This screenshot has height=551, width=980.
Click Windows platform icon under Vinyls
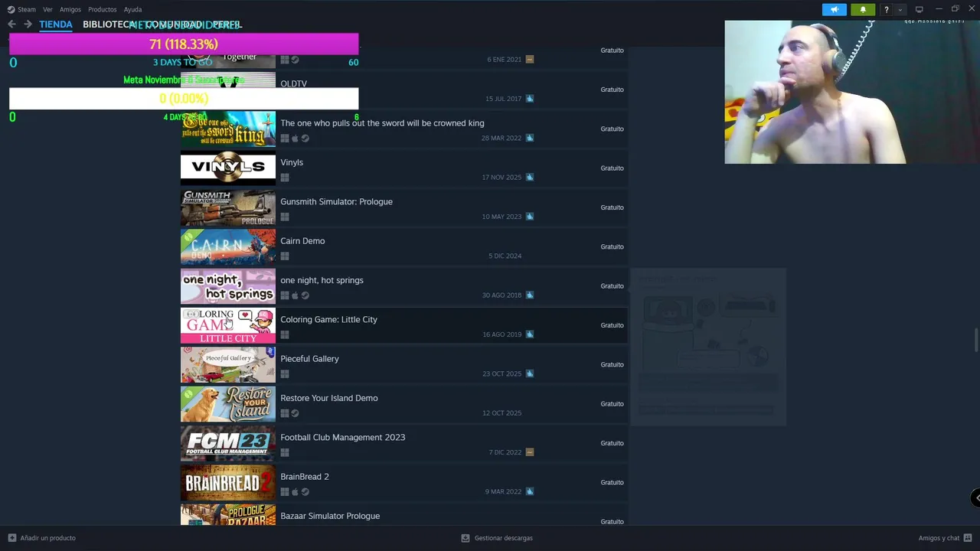point(285,178)
